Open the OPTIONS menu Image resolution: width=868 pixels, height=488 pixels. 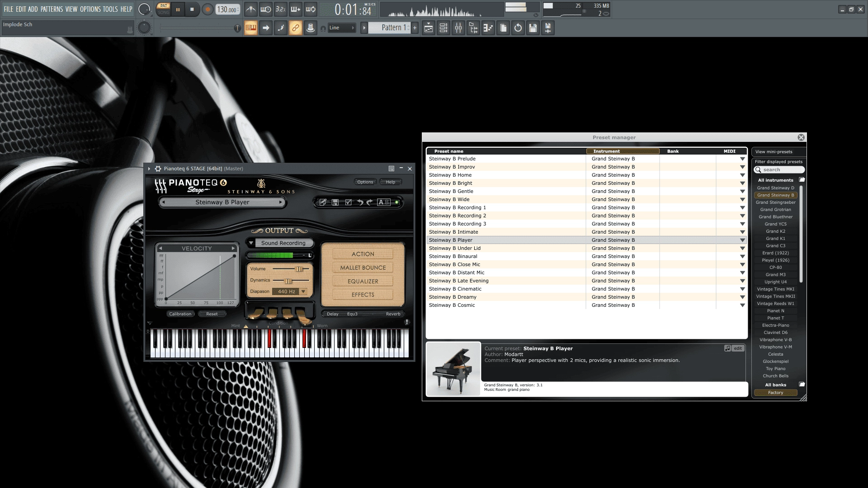[x=90, y=9]
